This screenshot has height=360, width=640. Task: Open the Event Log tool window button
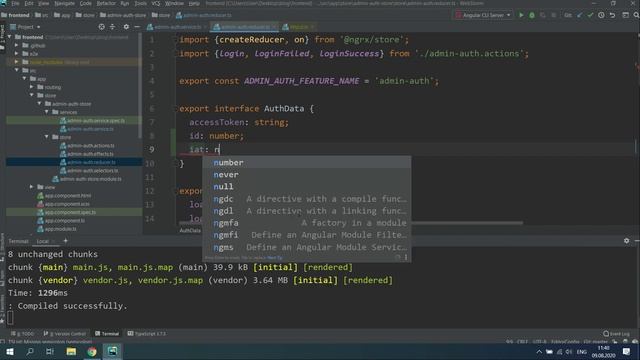tap(616, 333)
